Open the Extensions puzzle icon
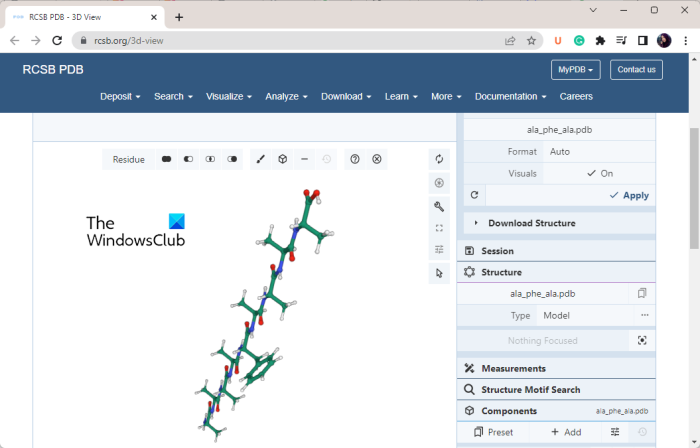The image size is (700, 448). click(x=600, y=41)
